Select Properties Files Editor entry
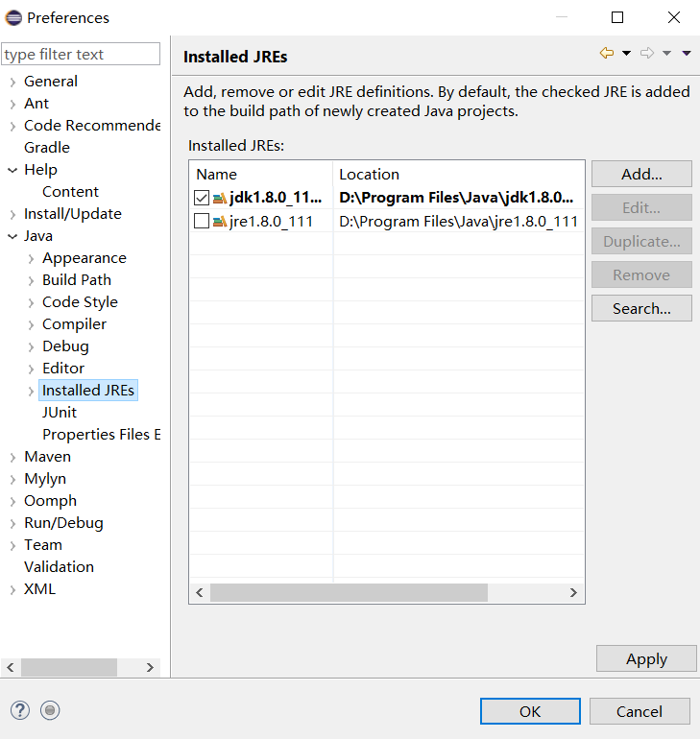This screenshot has height=739, width=700. [x=102, y=435]
